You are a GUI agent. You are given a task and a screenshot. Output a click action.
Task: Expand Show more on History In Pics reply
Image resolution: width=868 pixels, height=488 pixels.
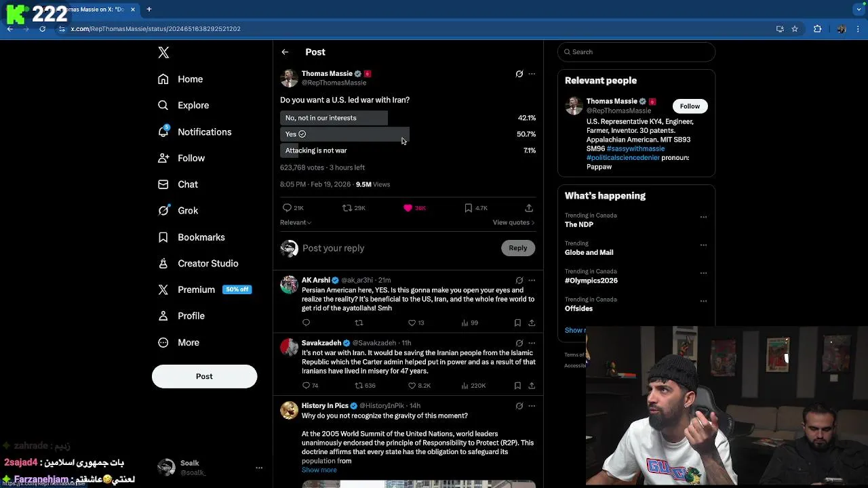coord(319,470)
